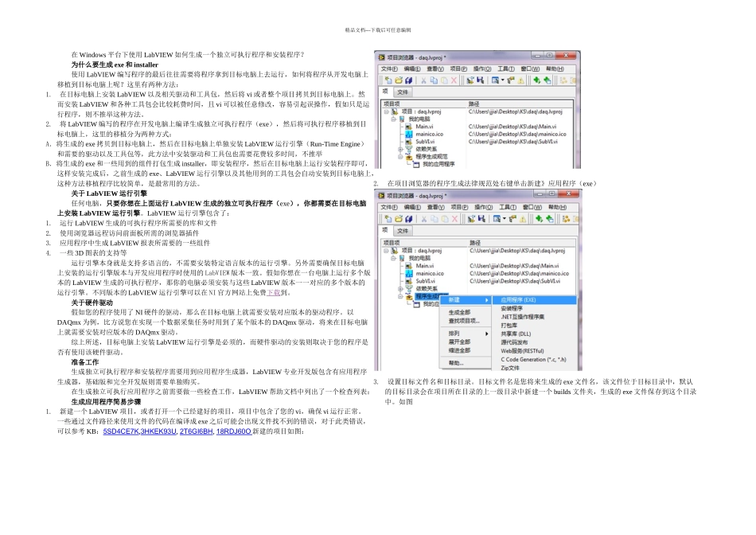Switch to 文件 tab in the window with context menu
Image resolution: width=756 pixels, height=535 pixels.
click(403, 231)
